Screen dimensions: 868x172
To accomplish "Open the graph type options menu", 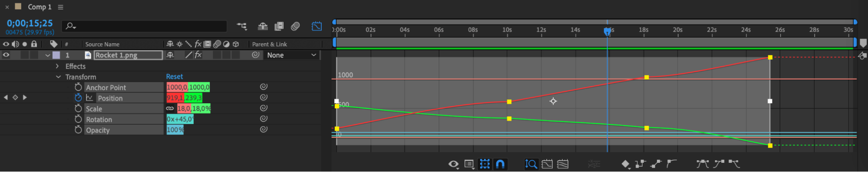I will (x=469, y=164).
